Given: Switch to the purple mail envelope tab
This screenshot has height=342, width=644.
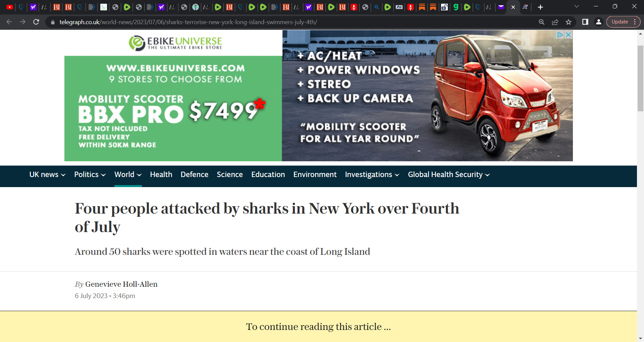Looking at the screenshot, I should pyautogui.click(x=501, y=7).
